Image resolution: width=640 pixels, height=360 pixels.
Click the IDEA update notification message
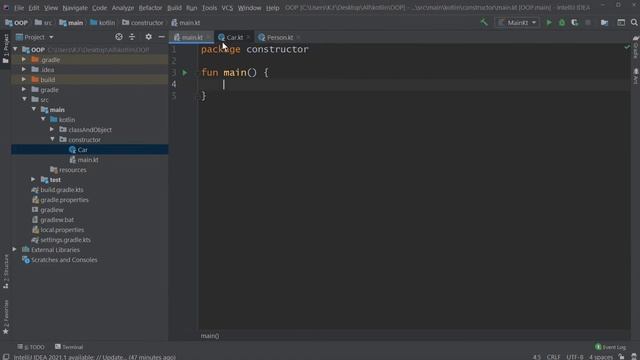click(95, 357)
